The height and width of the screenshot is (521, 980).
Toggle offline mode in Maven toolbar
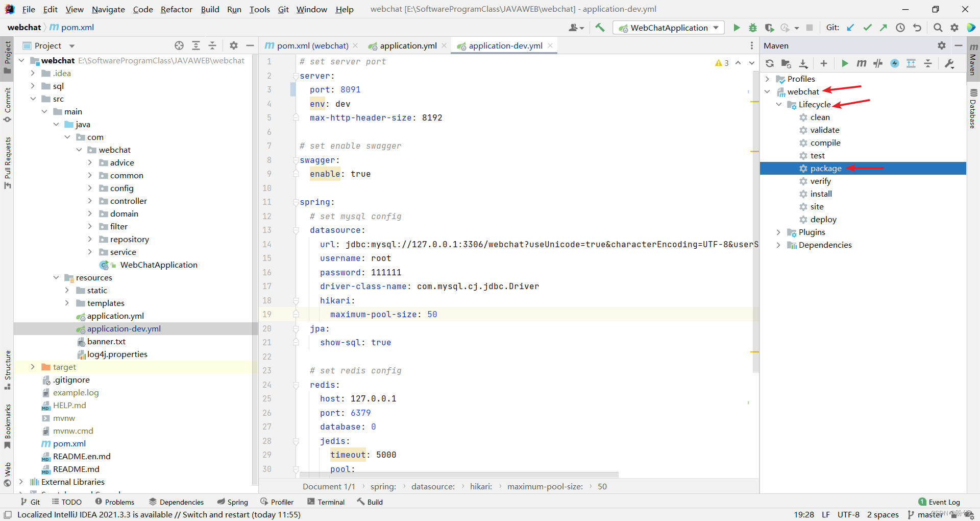[878, 63]
